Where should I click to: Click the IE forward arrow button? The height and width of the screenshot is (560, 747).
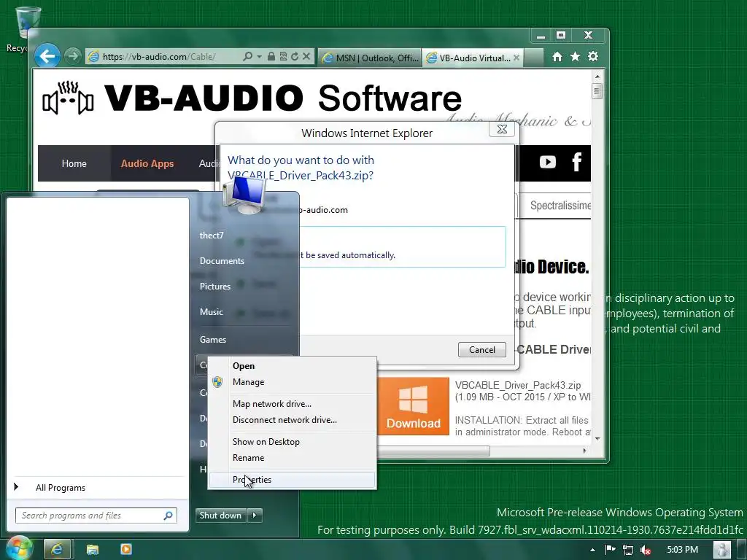pyautogui.click(x=72, y=56)
